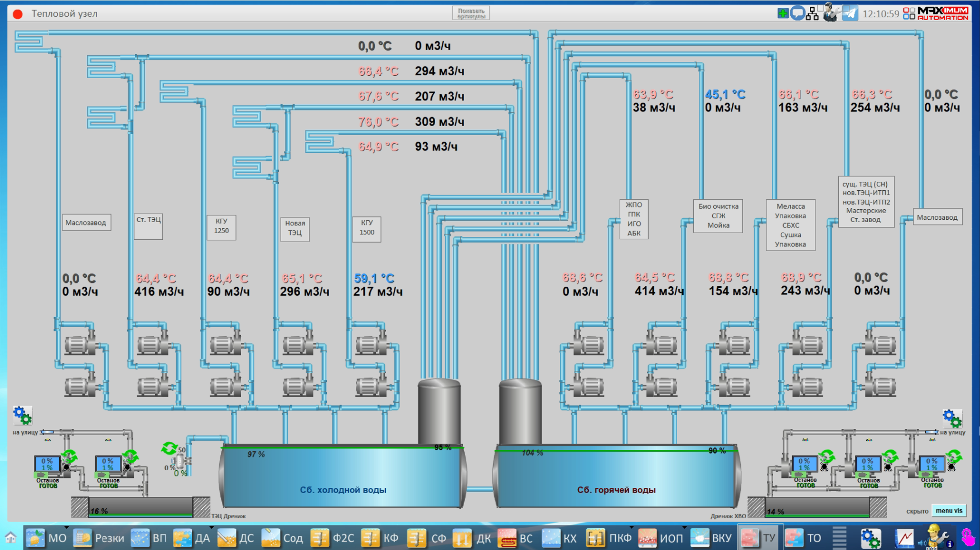Click the trend chart icon in bottom bar
Viewport: 980px width, 550px height.
(904, 538)
